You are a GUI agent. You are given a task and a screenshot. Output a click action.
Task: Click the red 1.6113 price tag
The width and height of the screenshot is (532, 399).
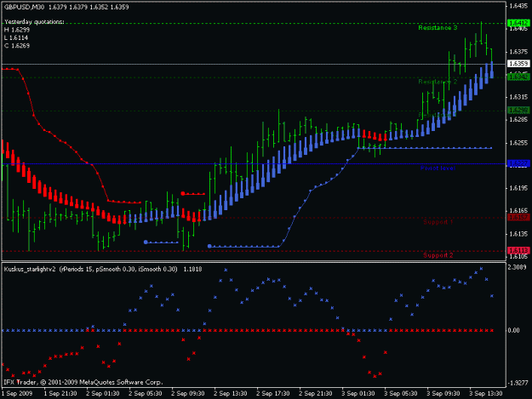coord(518,250)
